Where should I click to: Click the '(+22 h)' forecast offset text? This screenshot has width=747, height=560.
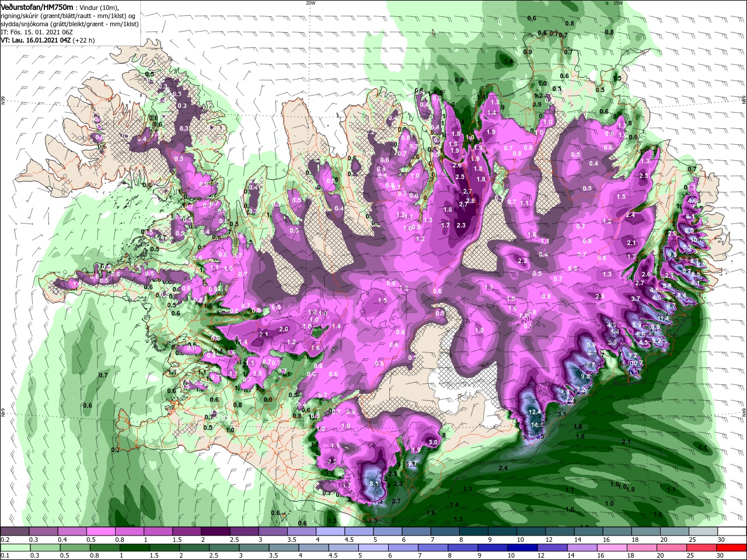coord(83,40)
